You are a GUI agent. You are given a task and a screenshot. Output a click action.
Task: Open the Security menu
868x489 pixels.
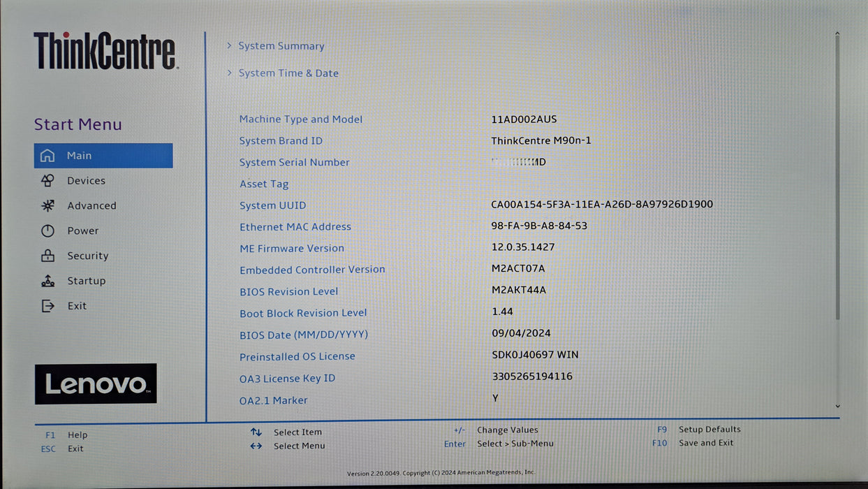87,256
